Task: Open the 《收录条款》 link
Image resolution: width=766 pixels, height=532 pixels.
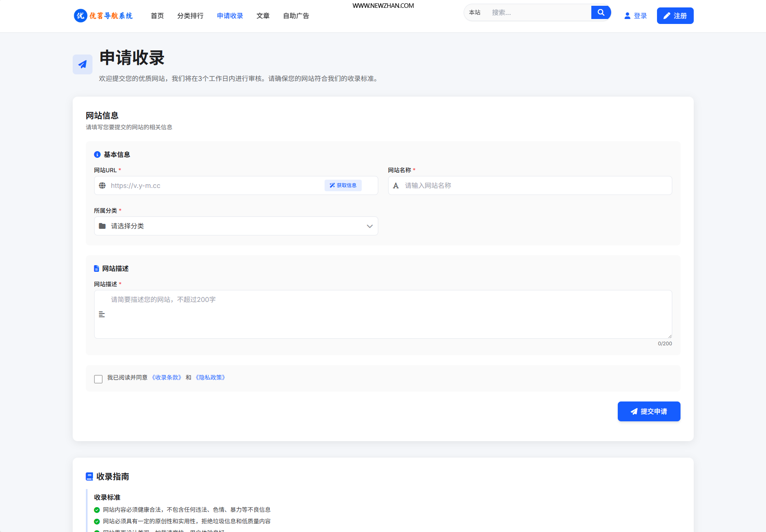Action: click(x=167, y=378)
